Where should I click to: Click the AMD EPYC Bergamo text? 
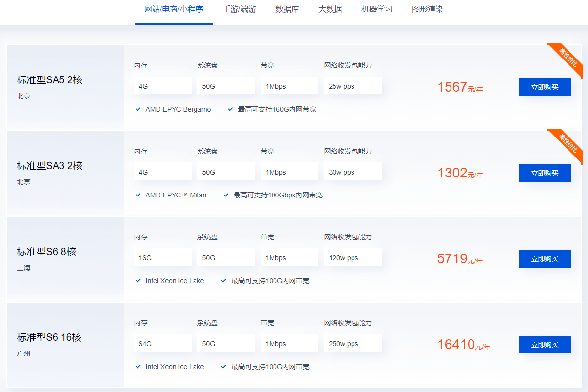[178, 109]
